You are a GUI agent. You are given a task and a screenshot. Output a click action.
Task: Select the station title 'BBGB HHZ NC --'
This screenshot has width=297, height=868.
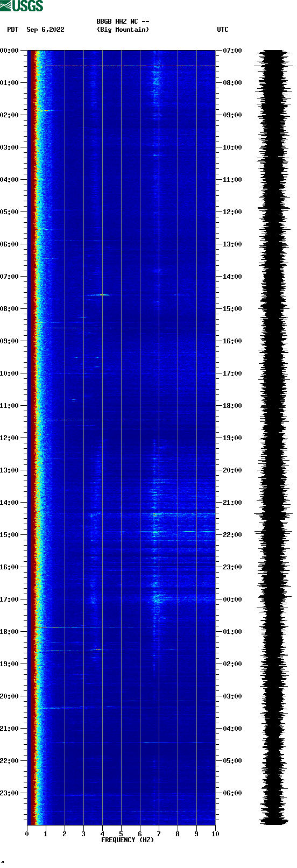pyautogui.click(x=123, y=22)
